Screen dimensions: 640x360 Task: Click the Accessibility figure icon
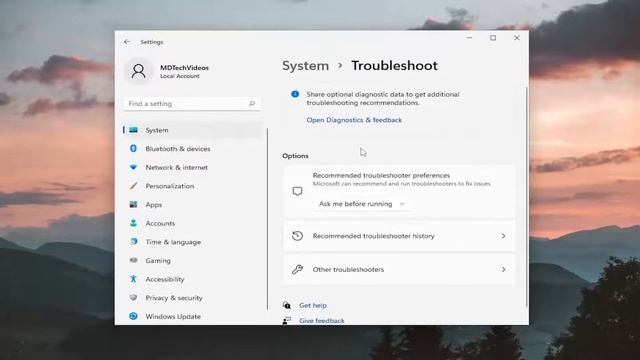pos(133,279)
